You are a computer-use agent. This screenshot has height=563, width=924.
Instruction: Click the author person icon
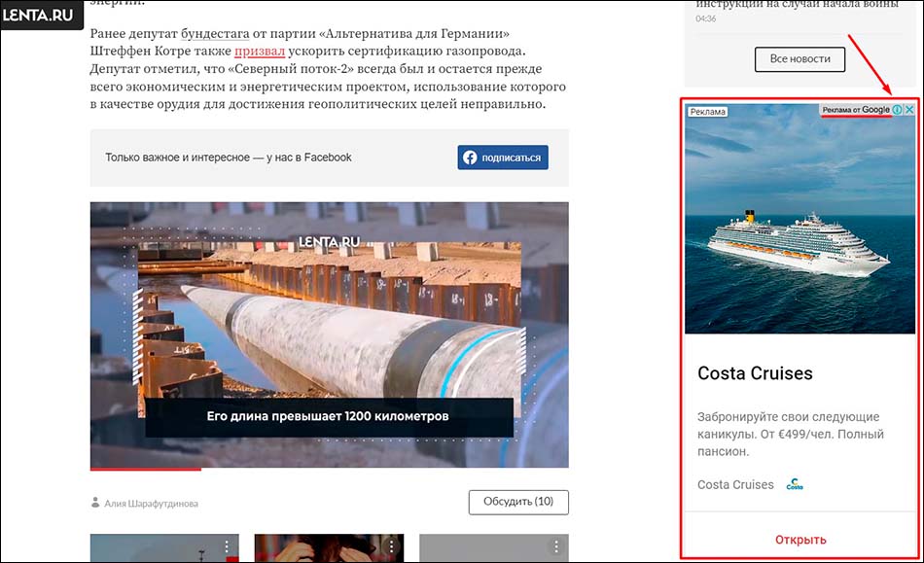[95, 503]
